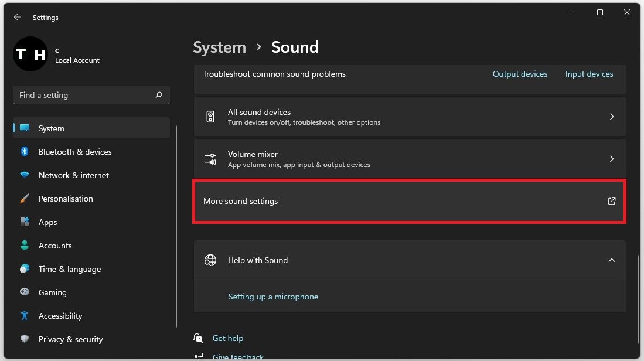Image resolution: width=644 pixels, height=361 pixels.
Task: Click the Help with Sound globe icon
Action: click(210, 260)
